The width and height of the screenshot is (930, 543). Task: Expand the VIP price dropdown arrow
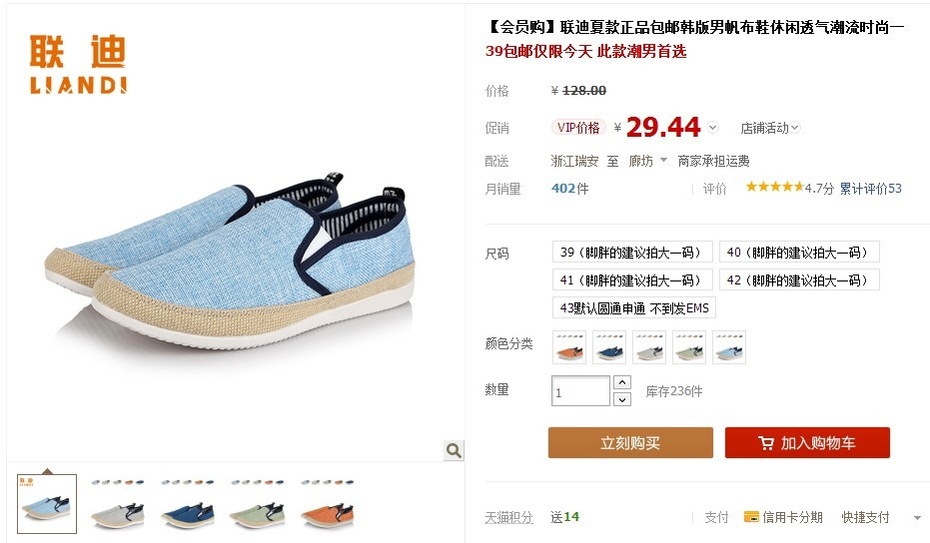pyautogui.click(x=713, y=127)
